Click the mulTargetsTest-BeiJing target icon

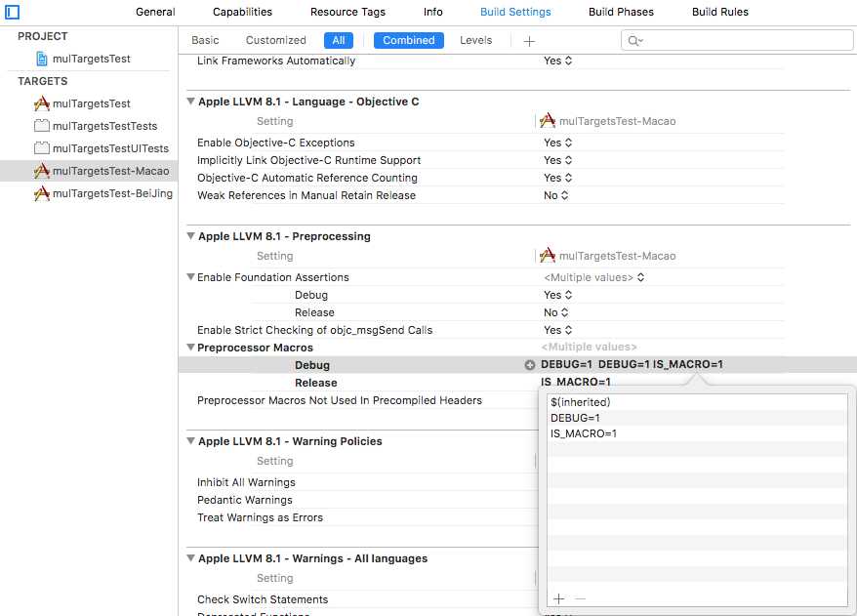click(42, 193)
